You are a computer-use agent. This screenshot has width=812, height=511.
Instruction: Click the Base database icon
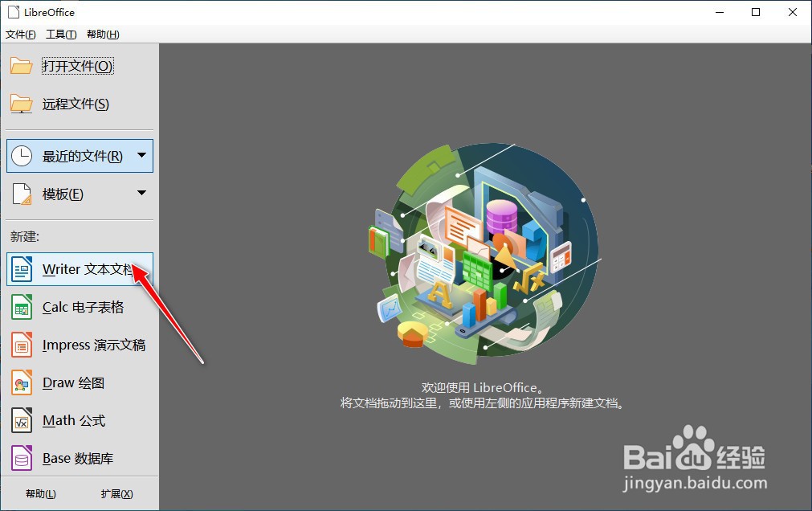pyautogui.click(x=22, y=458)
